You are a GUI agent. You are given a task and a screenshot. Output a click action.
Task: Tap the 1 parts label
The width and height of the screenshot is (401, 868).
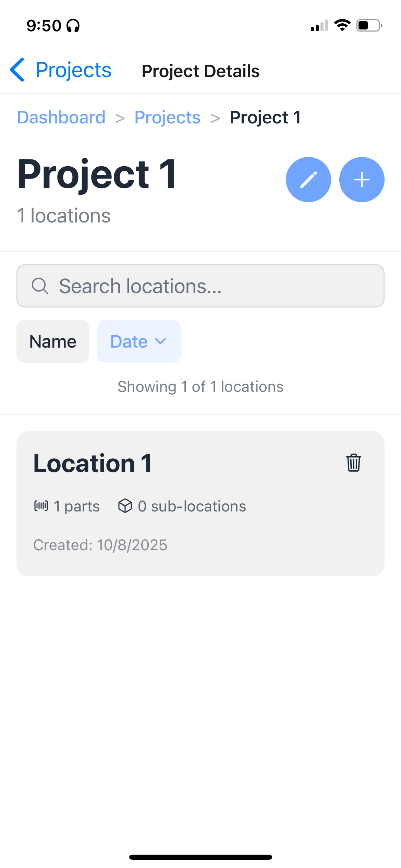[77, 506]
